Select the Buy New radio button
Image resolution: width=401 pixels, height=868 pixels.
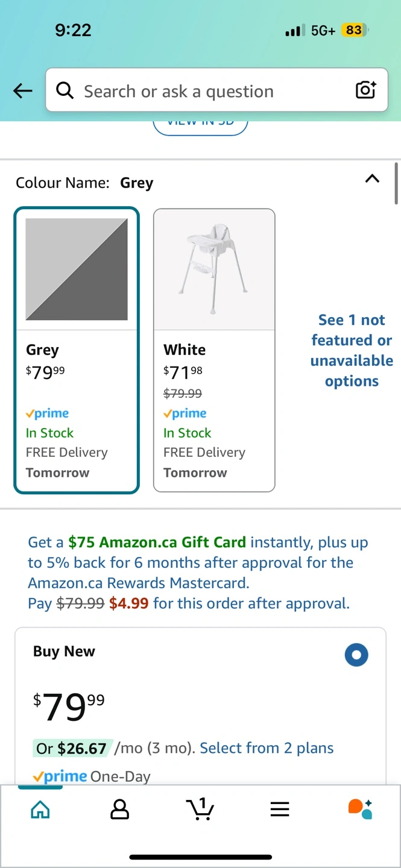[x=356, y=655]
